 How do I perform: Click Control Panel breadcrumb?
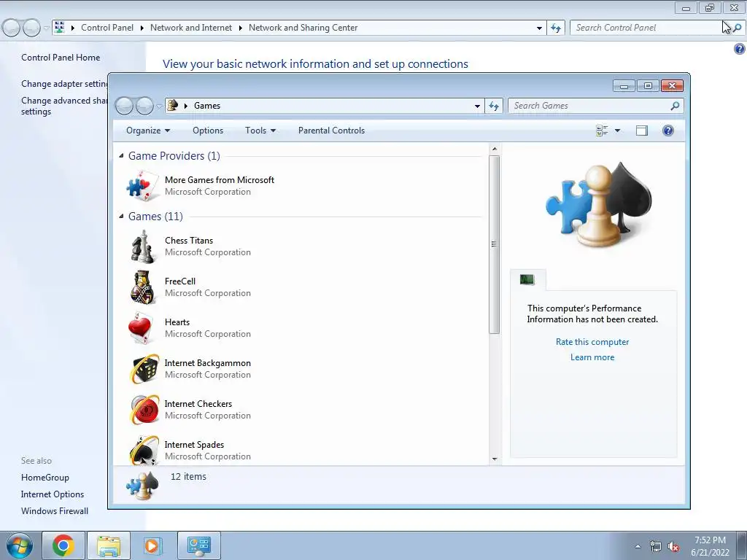pyautogui.click(x=107, y=28)
